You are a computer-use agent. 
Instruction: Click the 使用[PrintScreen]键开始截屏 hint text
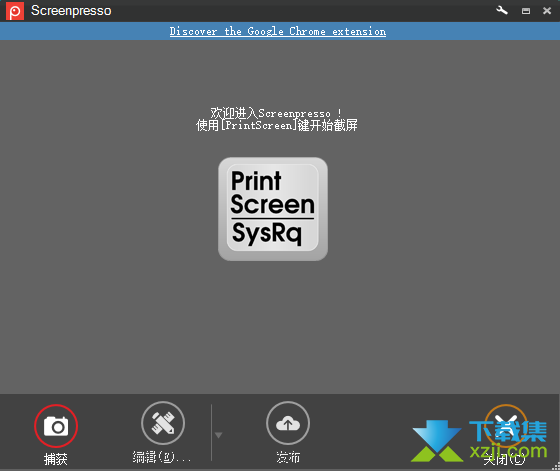[x=277, y=125]
